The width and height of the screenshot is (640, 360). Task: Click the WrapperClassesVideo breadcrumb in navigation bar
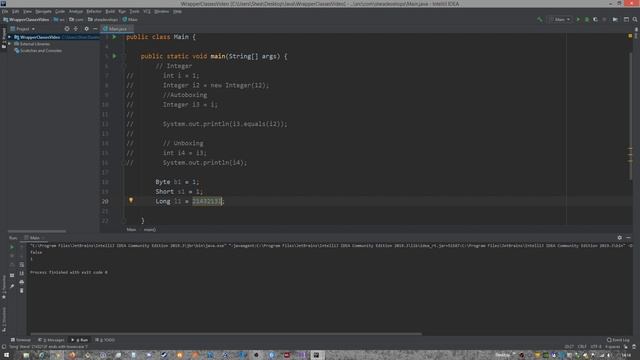pyautogui.click(x=27, y=20)
